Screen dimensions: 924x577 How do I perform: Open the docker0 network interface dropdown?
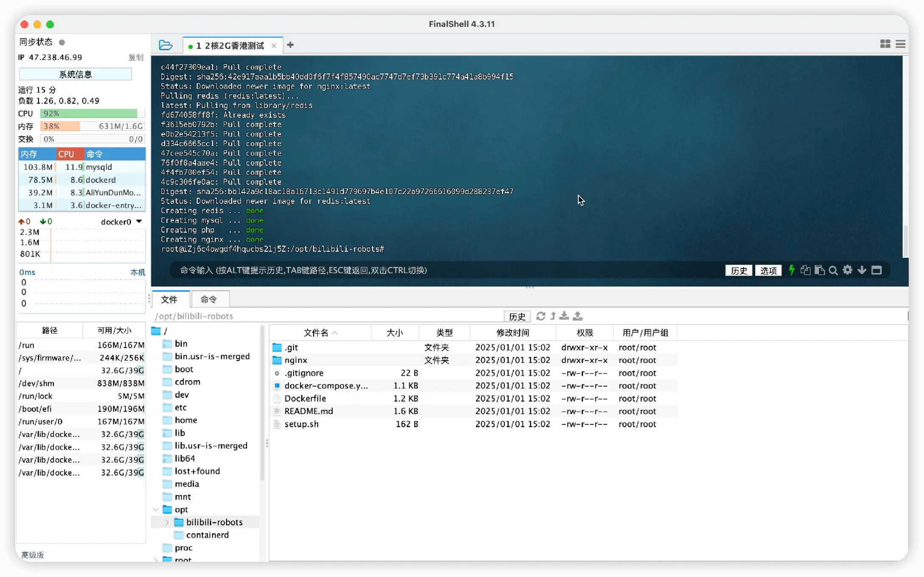[121, 221]
